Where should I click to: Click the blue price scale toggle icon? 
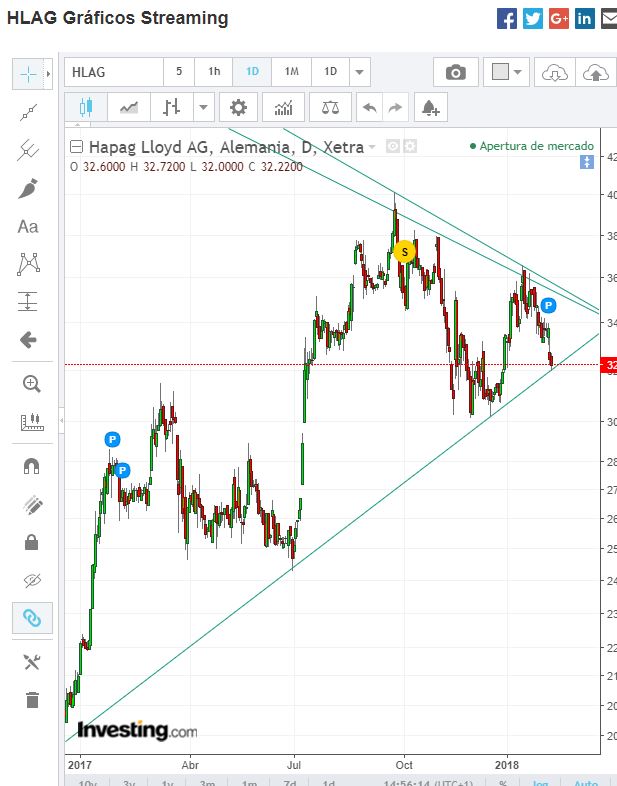pos(587,162)
